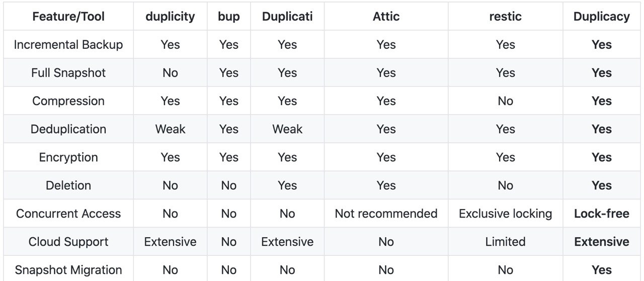Click the Duplicacy column header

pos(602,17)
